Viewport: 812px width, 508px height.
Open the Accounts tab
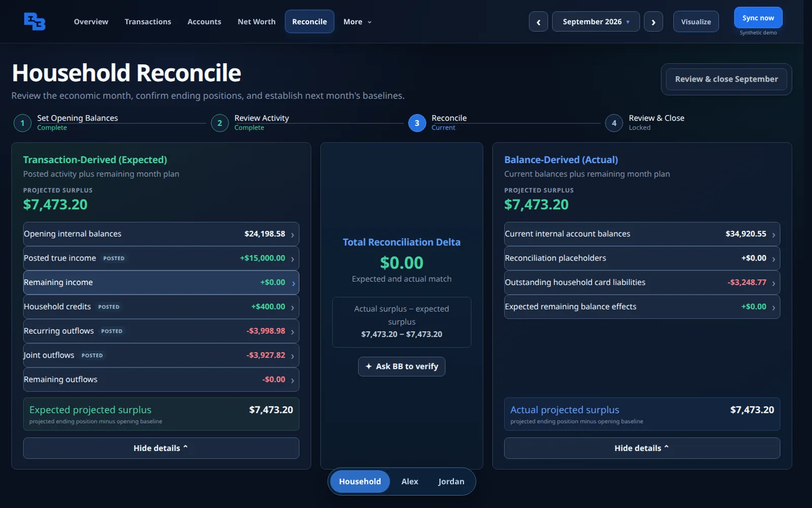[204, 22]
